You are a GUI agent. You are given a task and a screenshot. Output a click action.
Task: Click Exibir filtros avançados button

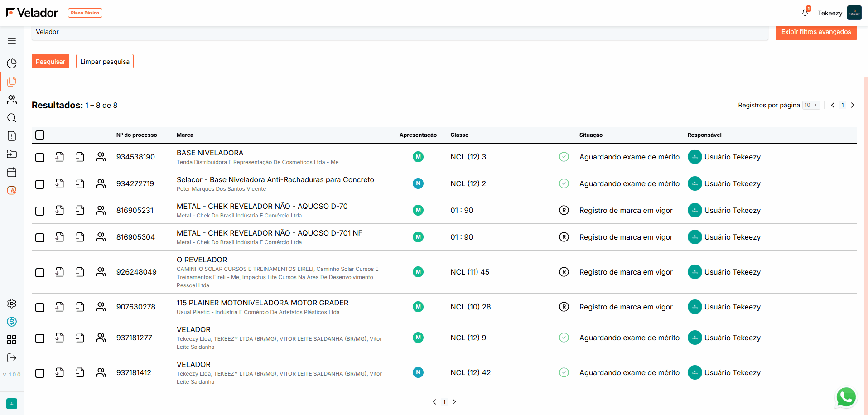[x=816, y=32]
